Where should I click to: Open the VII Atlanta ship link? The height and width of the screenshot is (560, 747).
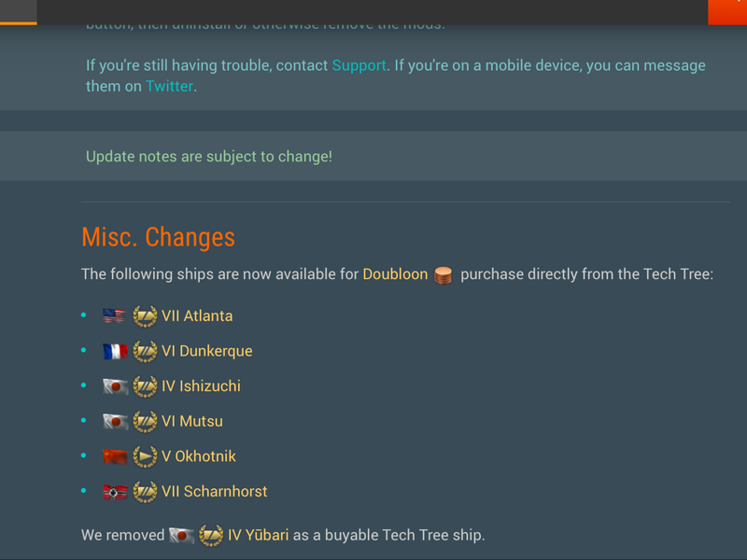click(197, 316)
